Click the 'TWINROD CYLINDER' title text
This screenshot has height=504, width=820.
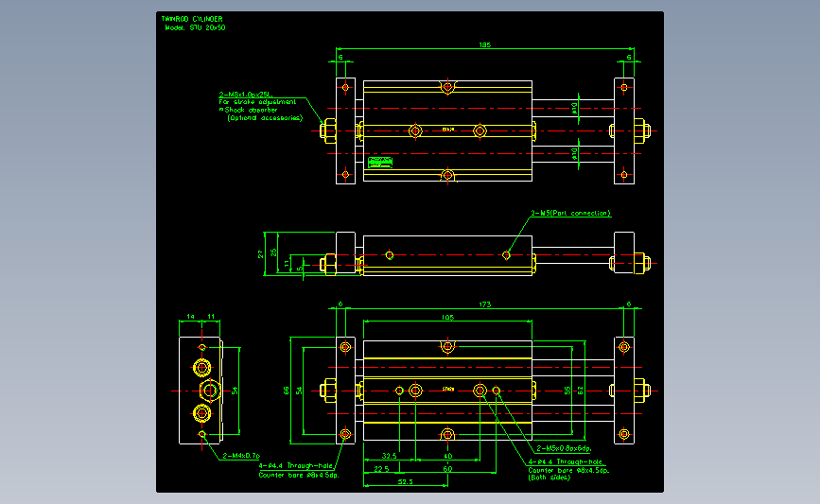click(x=192, y=19)
